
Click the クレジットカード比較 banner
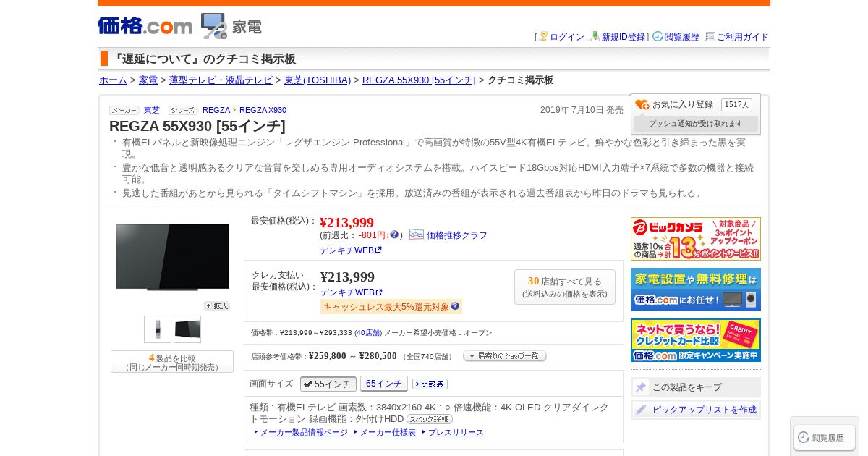(696, 340)
